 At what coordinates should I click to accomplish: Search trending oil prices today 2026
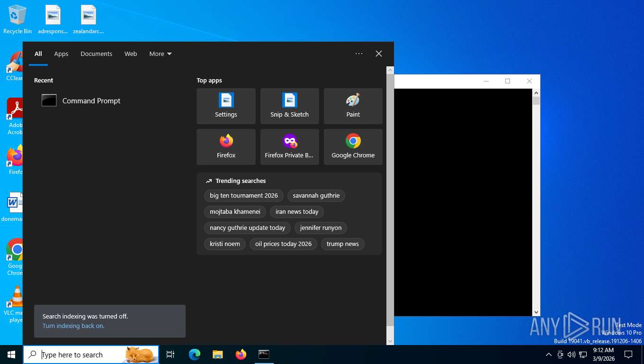tap(283, 244)
